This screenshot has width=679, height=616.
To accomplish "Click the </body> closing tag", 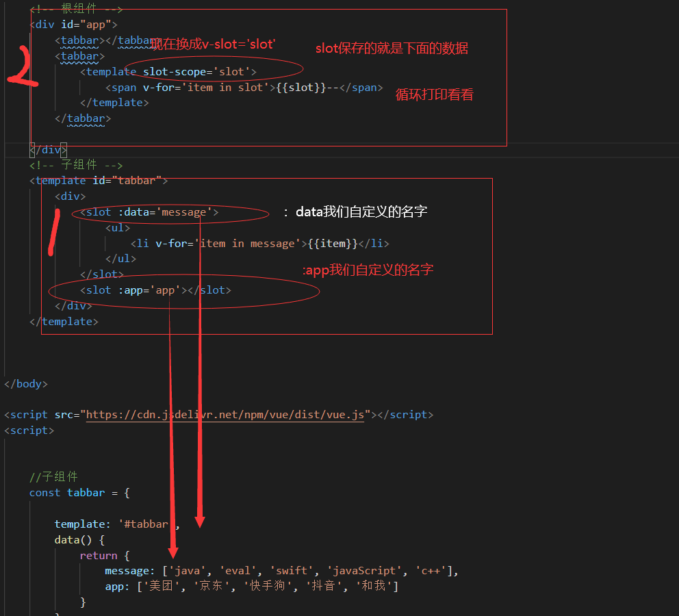I will click(x=26, y=384).
